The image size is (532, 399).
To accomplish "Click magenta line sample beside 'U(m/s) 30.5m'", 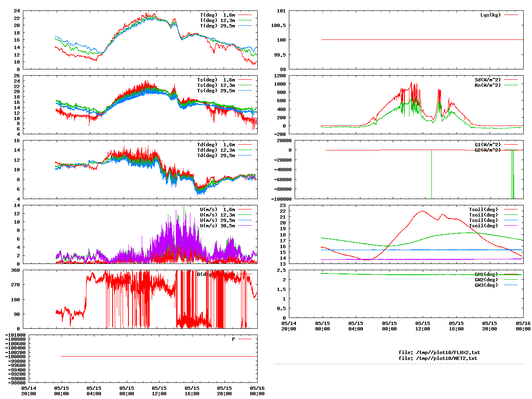I will point(245,226).
